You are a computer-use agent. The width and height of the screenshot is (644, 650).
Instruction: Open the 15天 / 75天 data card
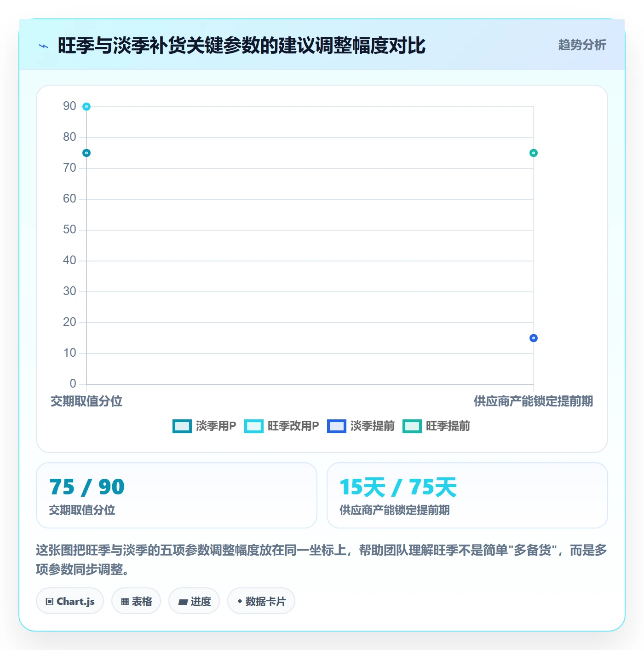[x=467, y=495]
